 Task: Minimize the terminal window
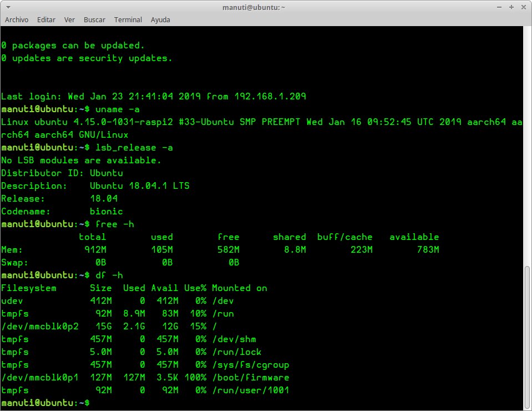[499, 7]
